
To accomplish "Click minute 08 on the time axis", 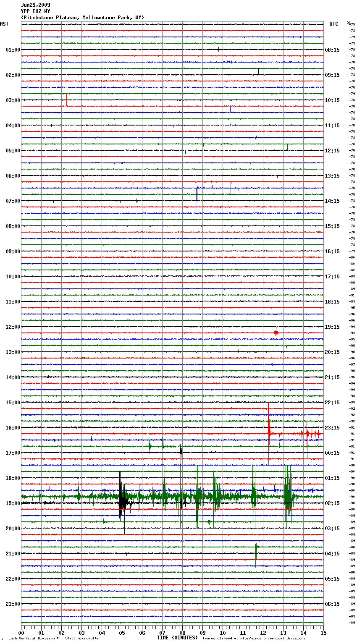I will (x=183, y=633).
